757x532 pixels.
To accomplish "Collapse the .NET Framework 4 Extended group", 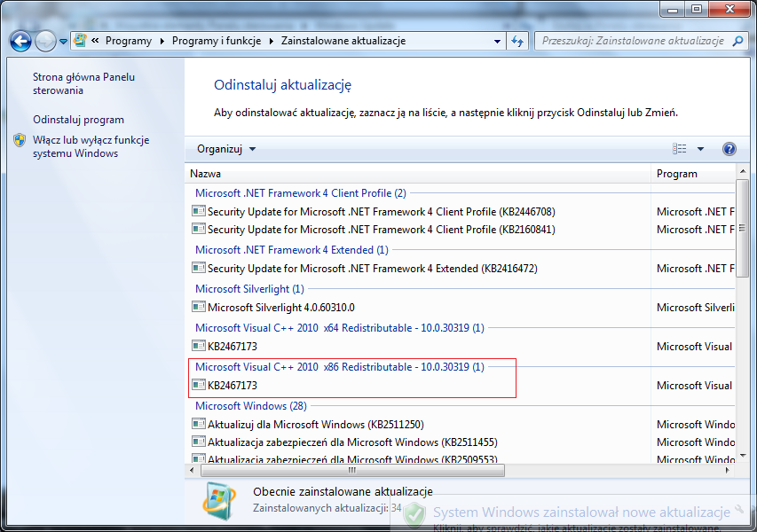I will pyautogui.click(x=292, y=250).
